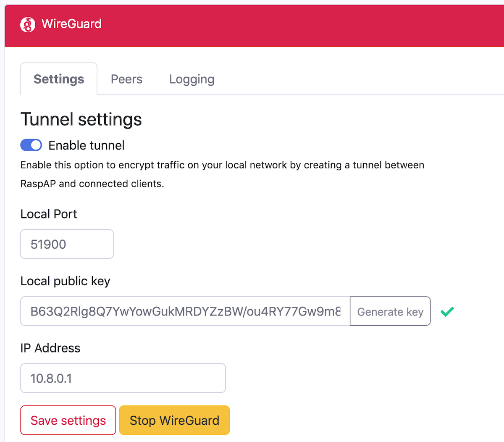504x442 pixels.
Task: Select the Settings tab
Action: tap(58, 79)
